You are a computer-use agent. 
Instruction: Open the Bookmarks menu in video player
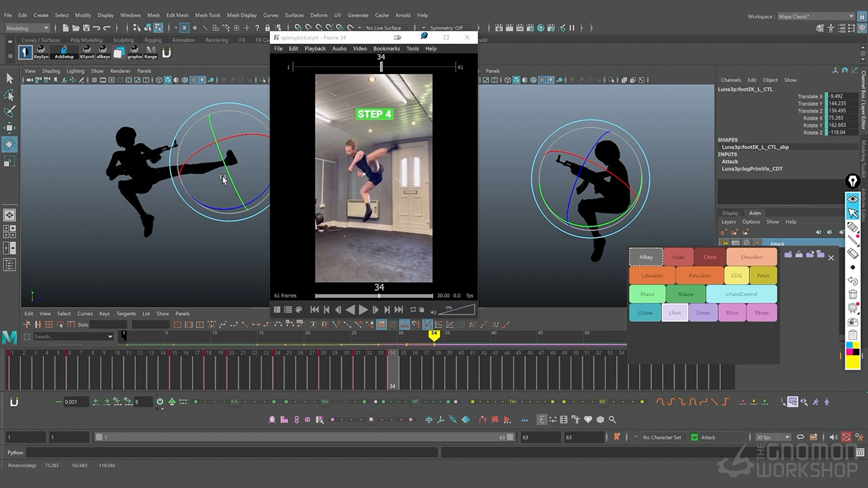387,49
